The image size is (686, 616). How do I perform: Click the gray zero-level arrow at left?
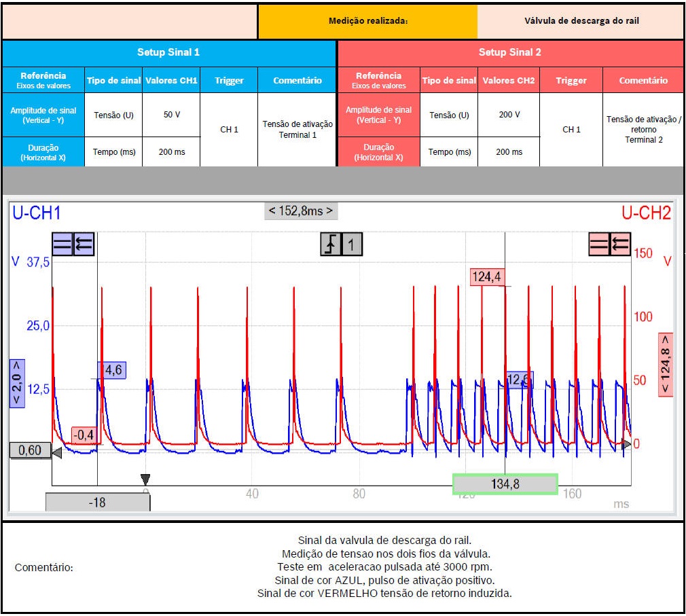tap(57, 452)
